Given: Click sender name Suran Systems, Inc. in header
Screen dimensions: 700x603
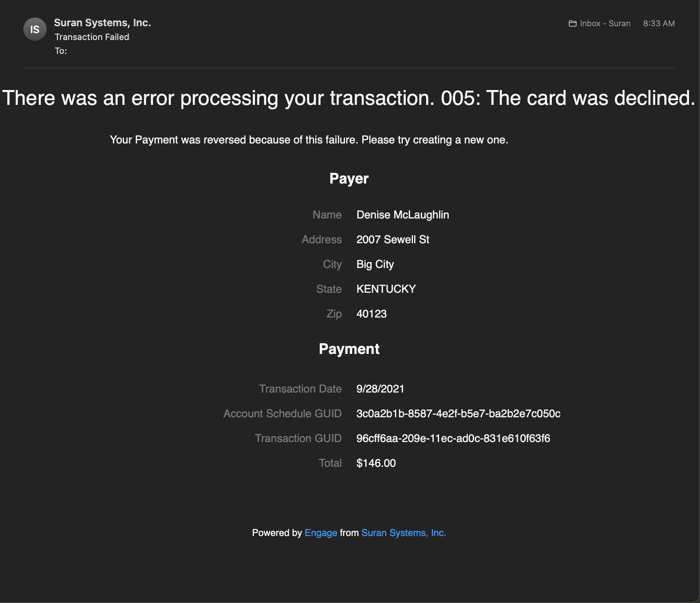Looking at the screenshot, I should pyautogui.click(x=102, y=23).
